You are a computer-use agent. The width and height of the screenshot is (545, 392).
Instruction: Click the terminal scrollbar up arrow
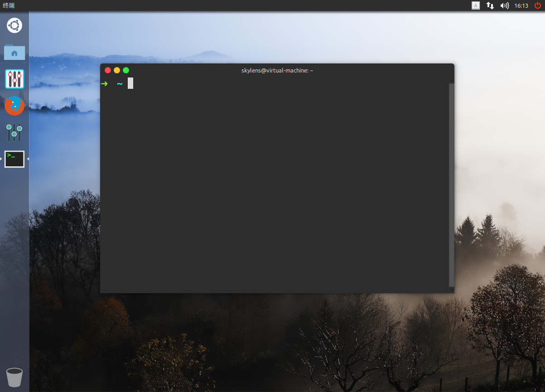click(x=451, y=81)
